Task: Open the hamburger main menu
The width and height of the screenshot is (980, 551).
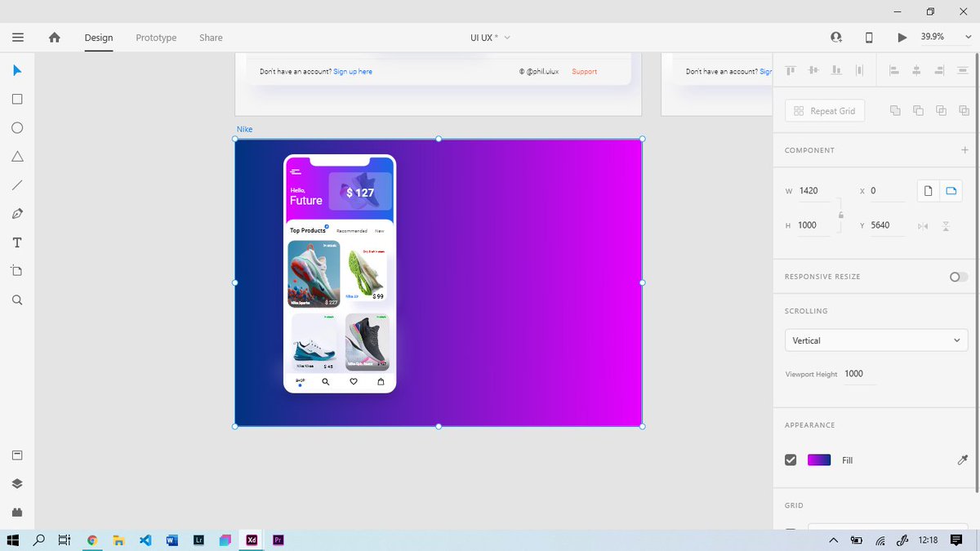Action: 18,38
